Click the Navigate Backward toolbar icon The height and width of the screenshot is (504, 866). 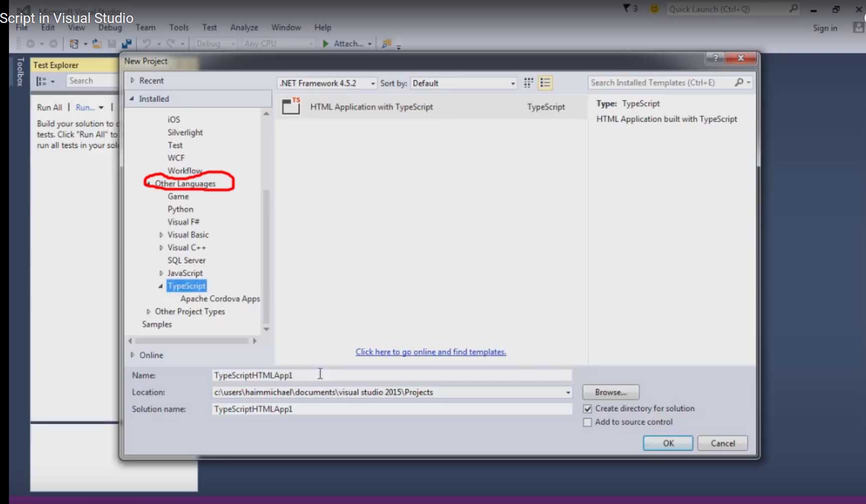point(30,44)
